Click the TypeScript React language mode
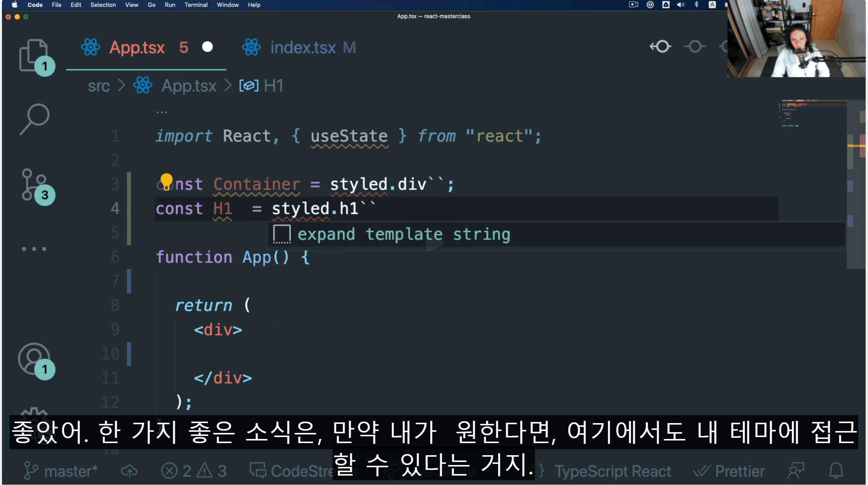Image resolution: width=868 pixels, height=485 pixels. (613, 471)
